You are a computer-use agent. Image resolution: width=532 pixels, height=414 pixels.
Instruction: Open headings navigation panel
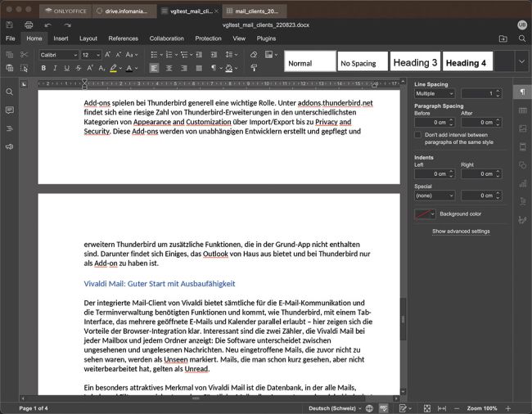10,128
